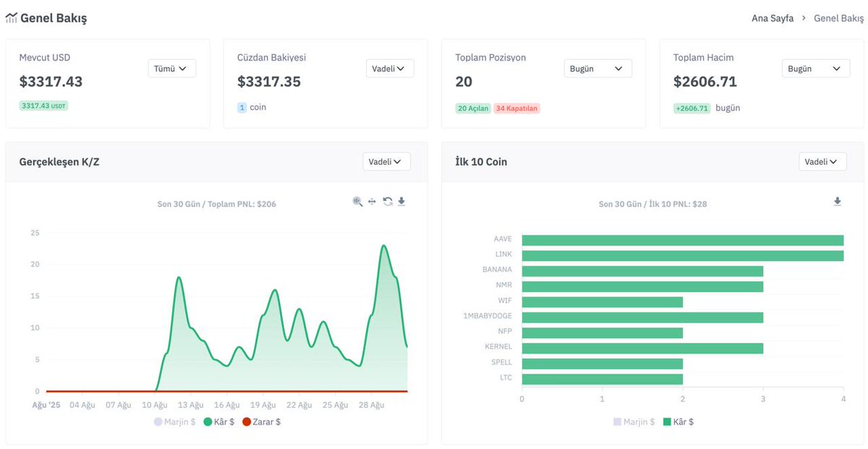Click the AAVE axis label
This screenshot has height=449, width=868.
(x=503, y=239)
